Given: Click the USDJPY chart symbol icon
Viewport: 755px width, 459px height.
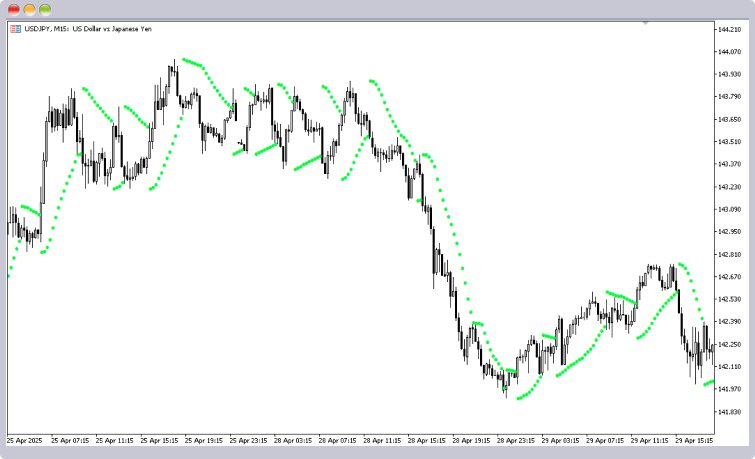Looking at the screenshot, I should 14,29.
